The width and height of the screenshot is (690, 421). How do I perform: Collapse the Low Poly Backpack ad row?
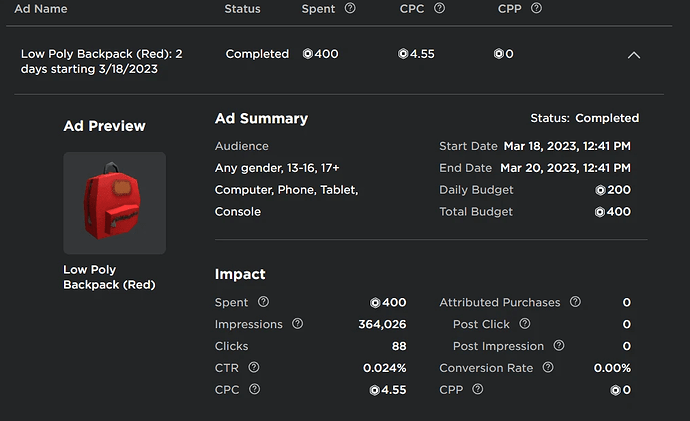pyautogui.click(x=633, y=56)
